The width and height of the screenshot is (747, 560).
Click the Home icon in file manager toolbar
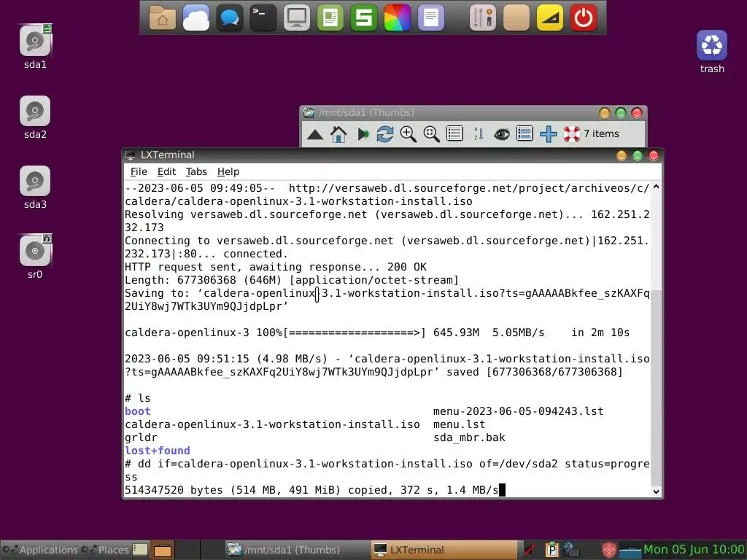338,134
